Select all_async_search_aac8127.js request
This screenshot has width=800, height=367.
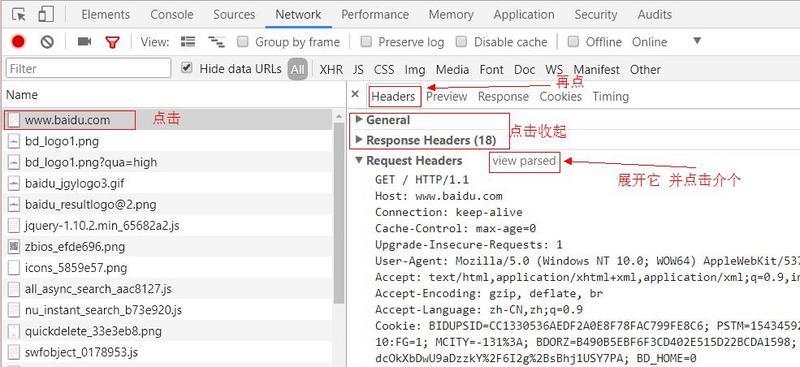tap(168, 289)
